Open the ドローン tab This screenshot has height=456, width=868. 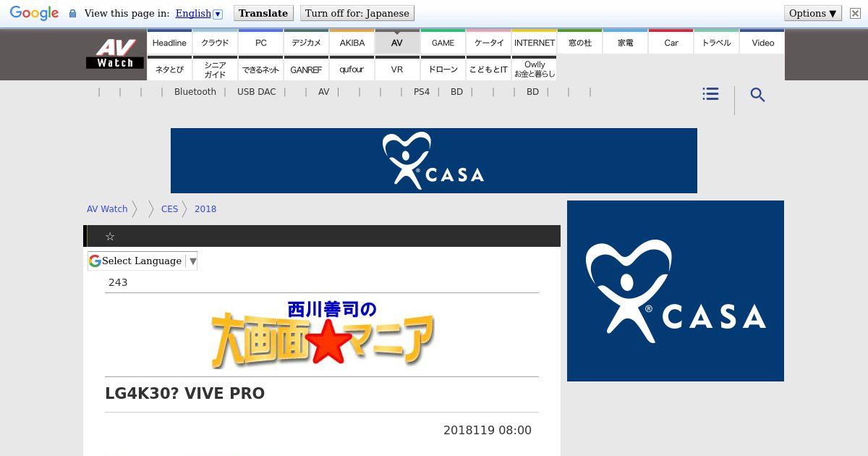443,69
